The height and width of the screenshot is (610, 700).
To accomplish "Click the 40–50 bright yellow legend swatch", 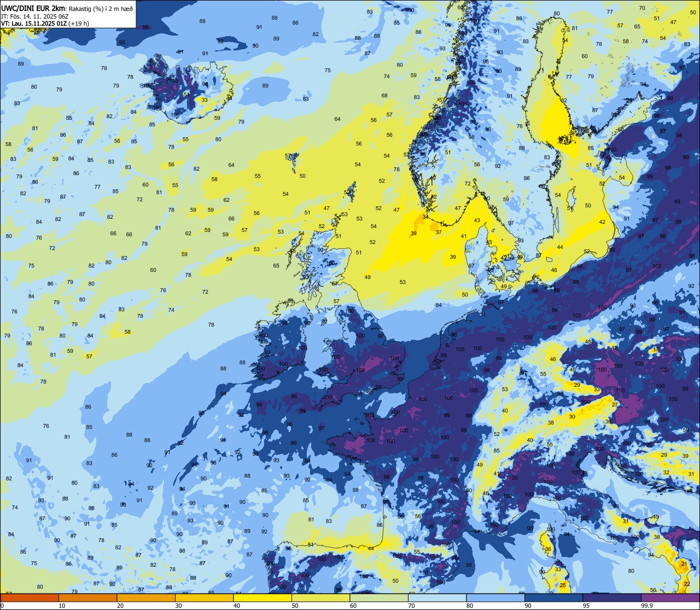I will point(262,597).
